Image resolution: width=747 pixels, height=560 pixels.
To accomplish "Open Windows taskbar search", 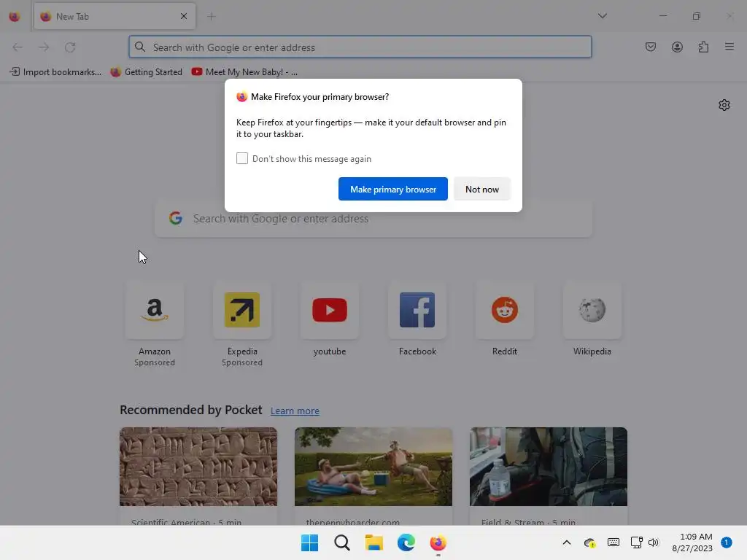I will coord(341,542).
